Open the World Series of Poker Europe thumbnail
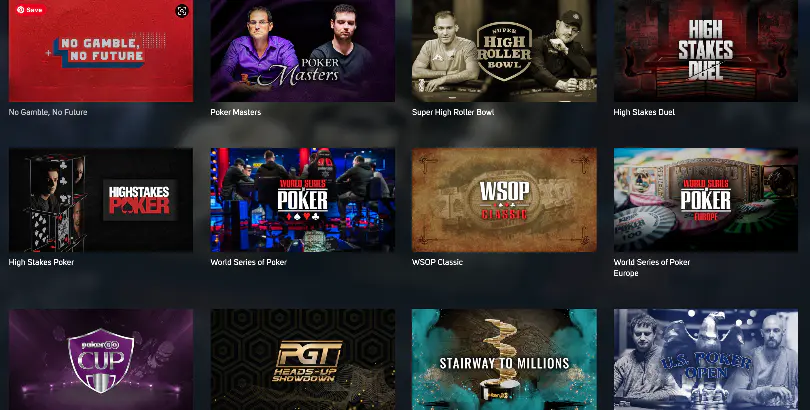This screenshot has width=810, height=410. 706,200
